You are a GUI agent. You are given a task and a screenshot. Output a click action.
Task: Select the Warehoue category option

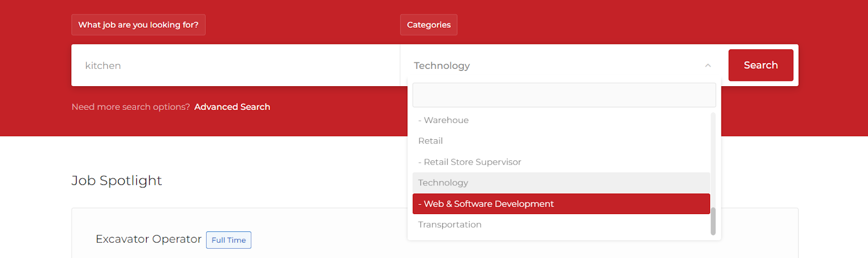(561, 120)
